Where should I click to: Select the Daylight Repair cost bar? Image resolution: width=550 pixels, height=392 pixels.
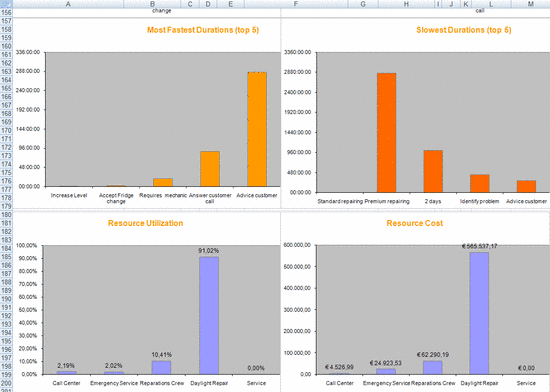[479, 313]
